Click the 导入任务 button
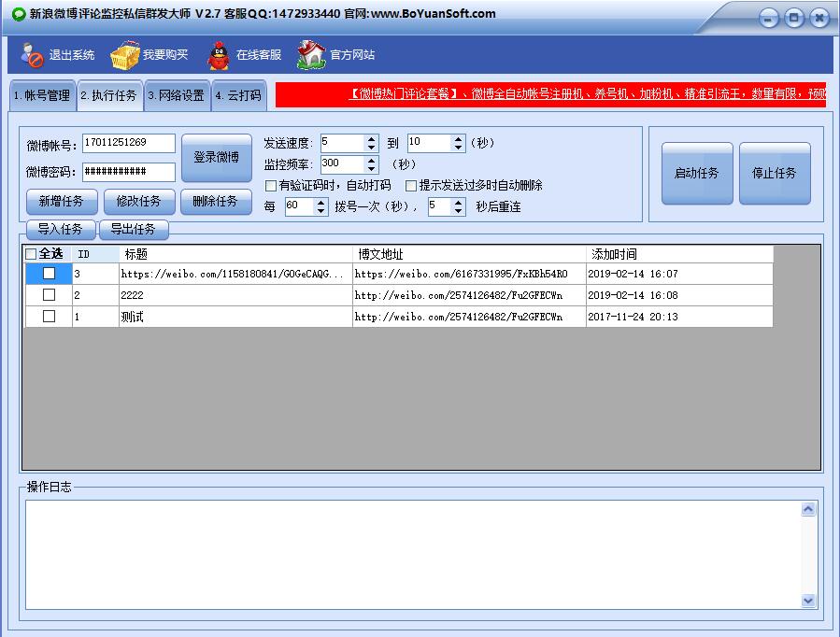Screen dimensions: 840x637 coord(61,229)
